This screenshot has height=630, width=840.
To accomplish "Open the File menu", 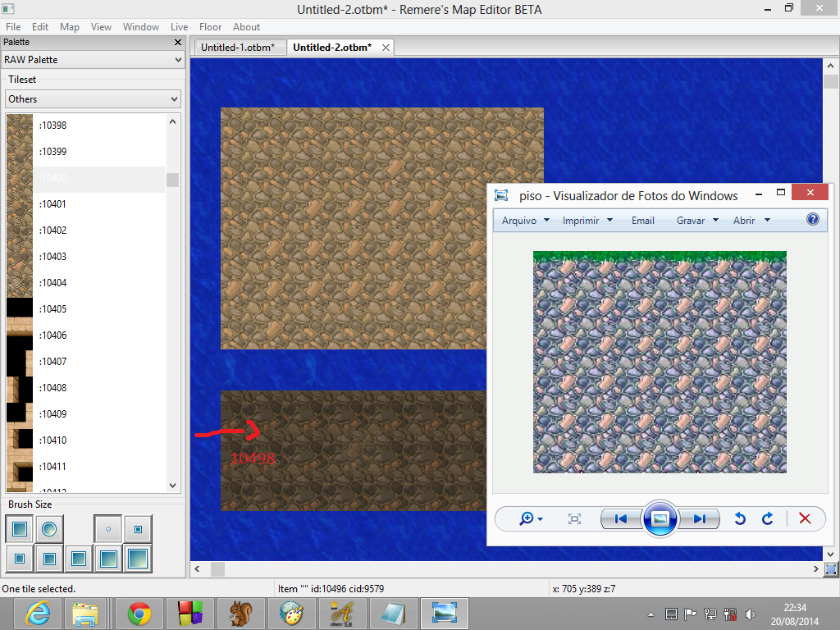I will coord(13,27).
